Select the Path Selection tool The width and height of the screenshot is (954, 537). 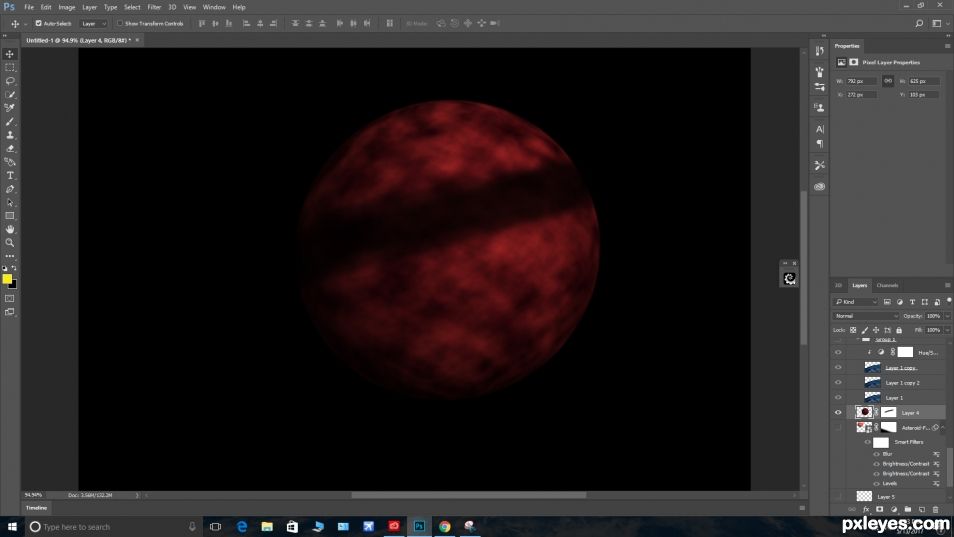[10, 203]
